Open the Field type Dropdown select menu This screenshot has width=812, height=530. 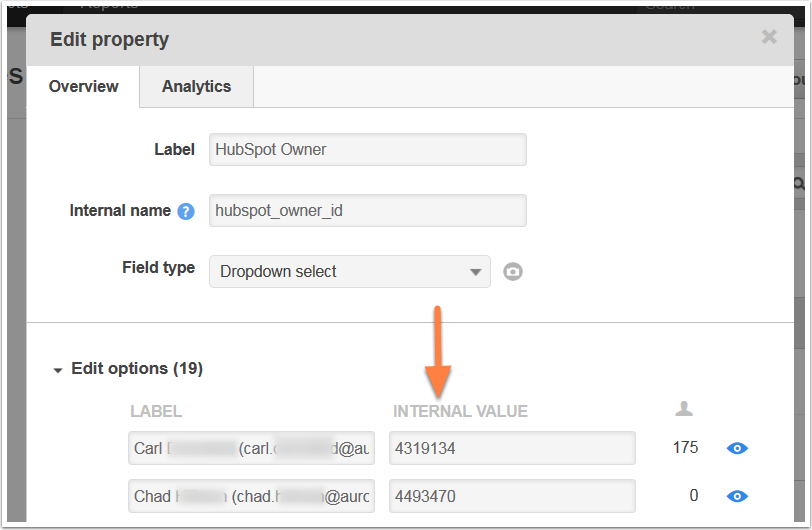click(x=350, y=271)
